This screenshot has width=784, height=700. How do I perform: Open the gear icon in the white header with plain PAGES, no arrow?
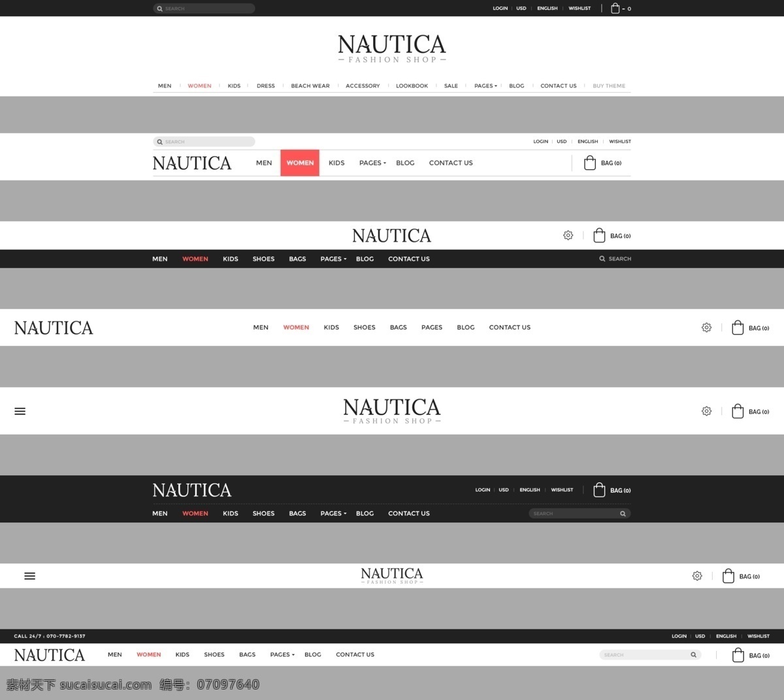coord(706,327)
